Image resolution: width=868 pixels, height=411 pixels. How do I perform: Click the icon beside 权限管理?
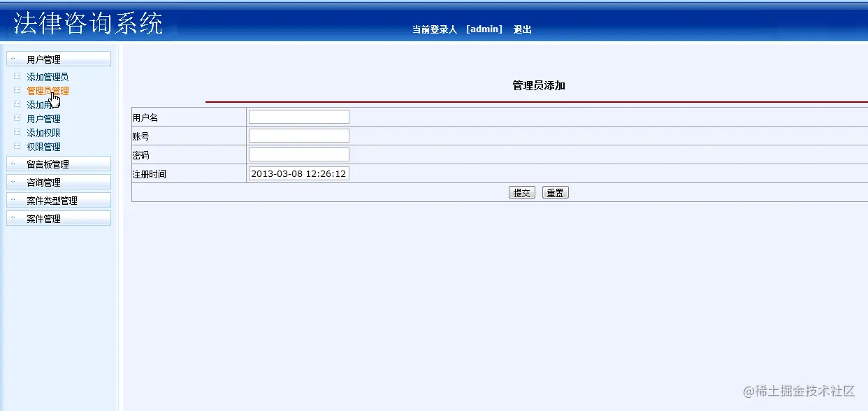click(x=17, y=146)
